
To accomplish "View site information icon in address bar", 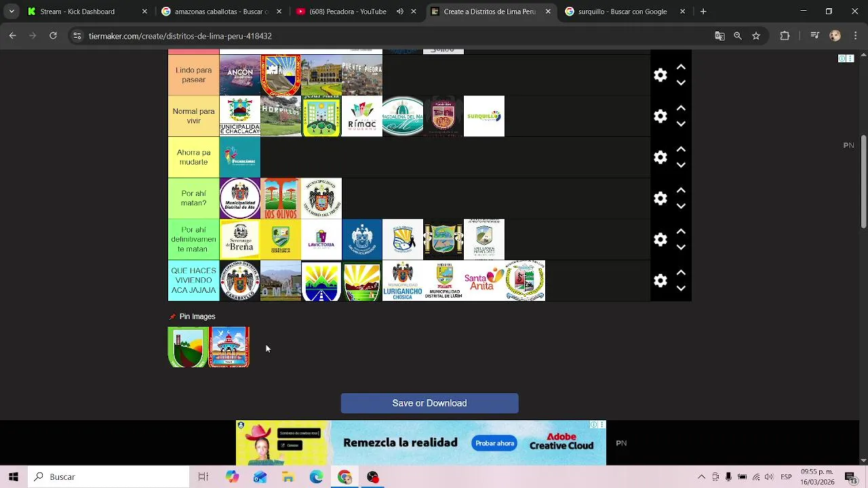I will pyautogui.click(x=77, y=36).
